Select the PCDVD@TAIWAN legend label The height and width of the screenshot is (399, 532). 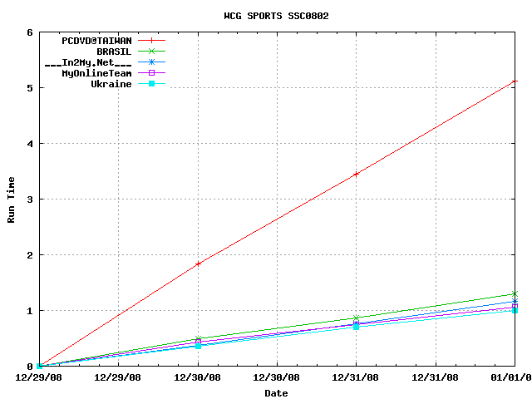[x=96, y=40]
